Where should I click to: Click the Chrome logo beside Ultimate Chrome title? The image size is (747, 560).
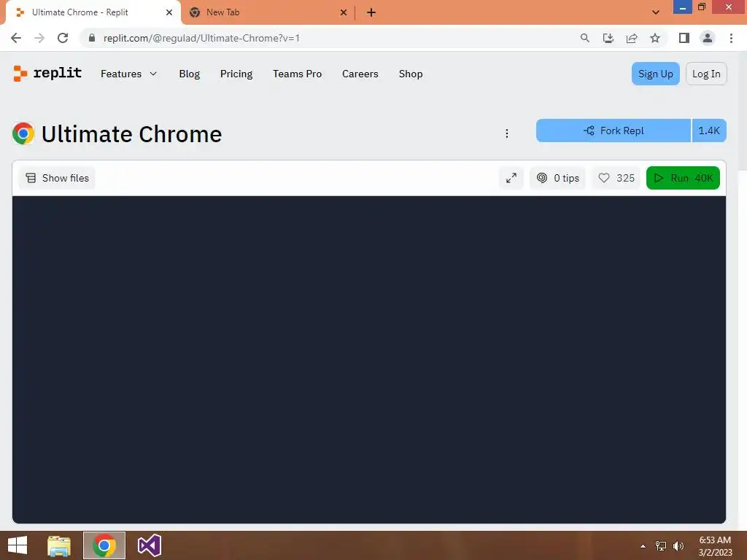23,133
